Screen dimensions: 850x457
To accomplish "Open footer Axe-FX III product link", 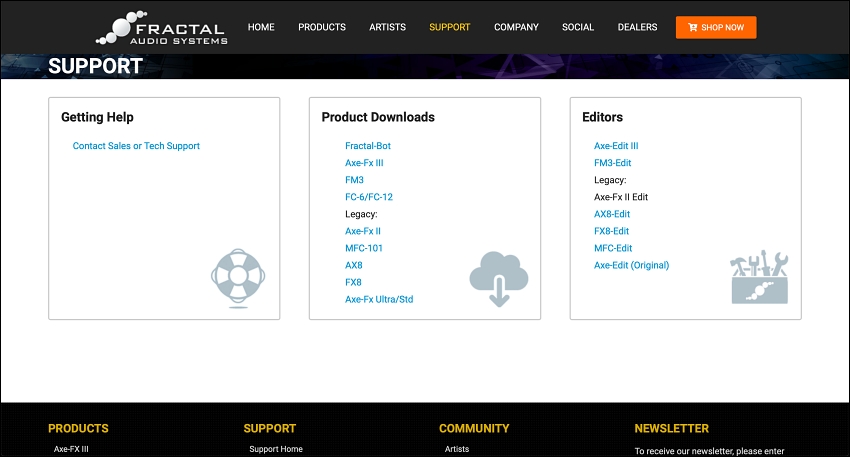I will click(x=71, y=449).
